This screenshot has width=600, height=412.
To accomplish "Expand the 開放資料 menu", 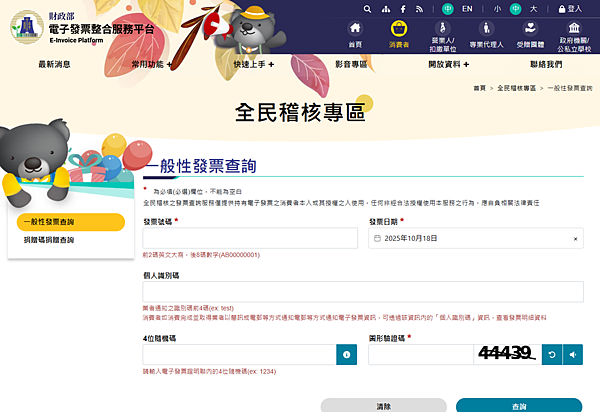I will pyautogui.click(x=448, y=64).
